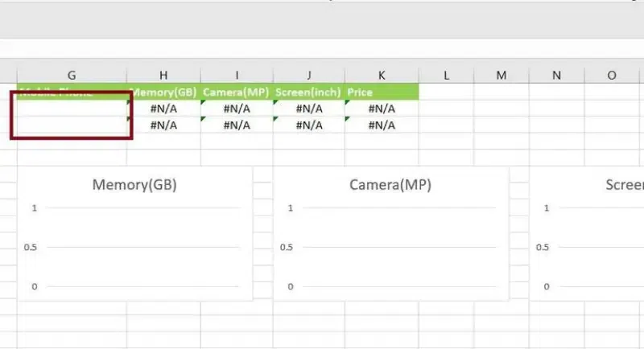Click the Camera(MP) table header cell

(x=237, y=92)
